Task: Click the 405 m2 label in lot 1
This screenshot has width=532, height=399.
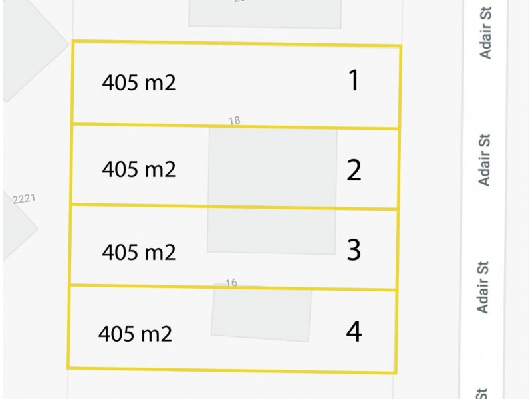Action: point(139,84)
